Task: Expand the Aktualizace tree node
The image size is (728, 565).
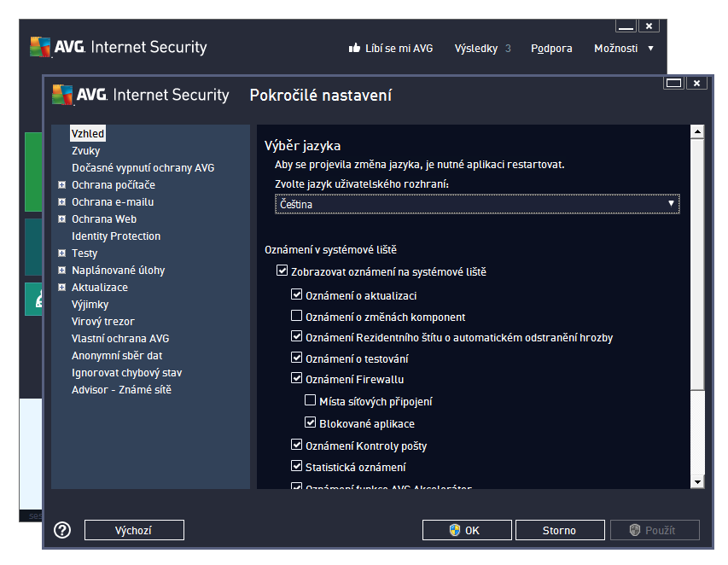Action: pyautogui.click(x=61, y=288)
